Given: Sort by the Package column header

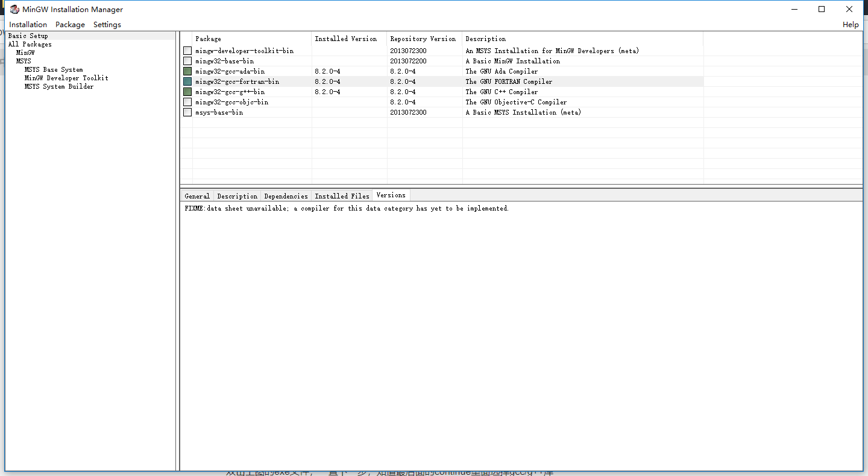Looking at the screenshot, I should coord(252,39).
